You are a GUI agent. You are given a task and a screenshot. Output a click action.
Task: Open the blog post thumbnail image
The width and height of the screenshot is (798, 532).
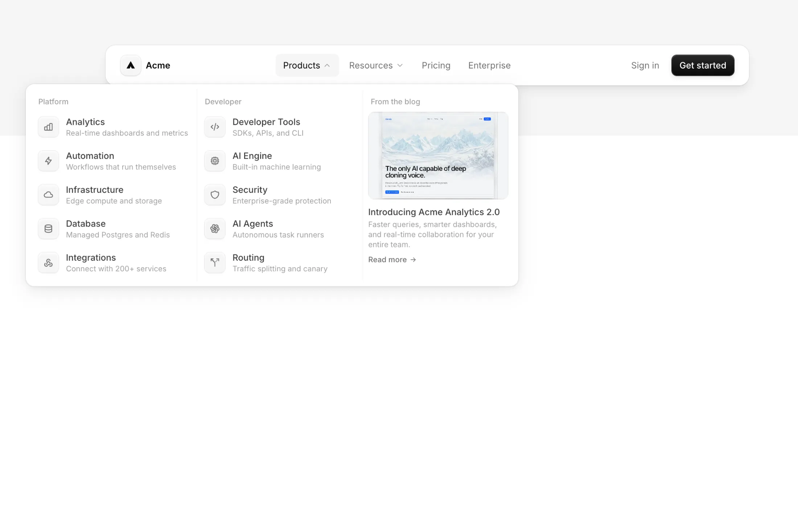point(438,156)
